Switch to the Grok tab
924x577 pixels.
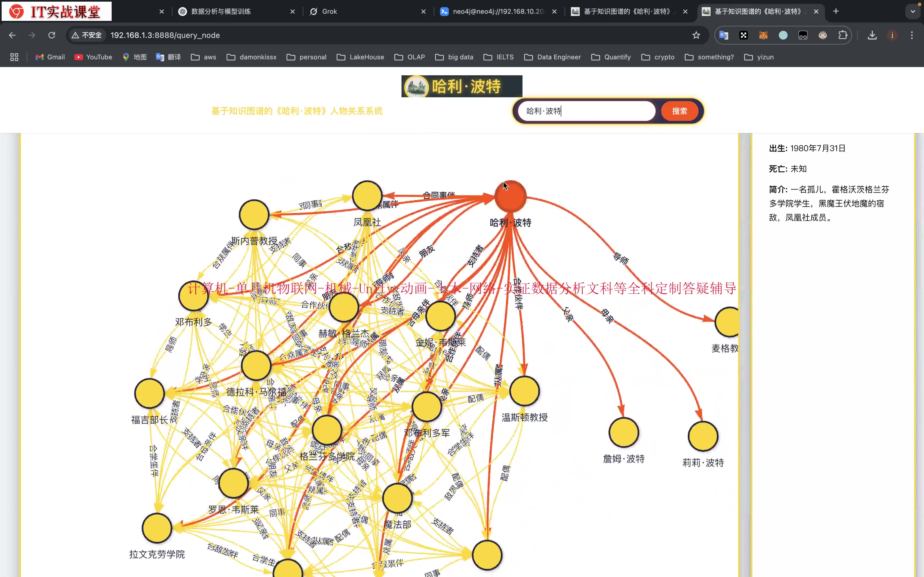[x=329, y=12]
